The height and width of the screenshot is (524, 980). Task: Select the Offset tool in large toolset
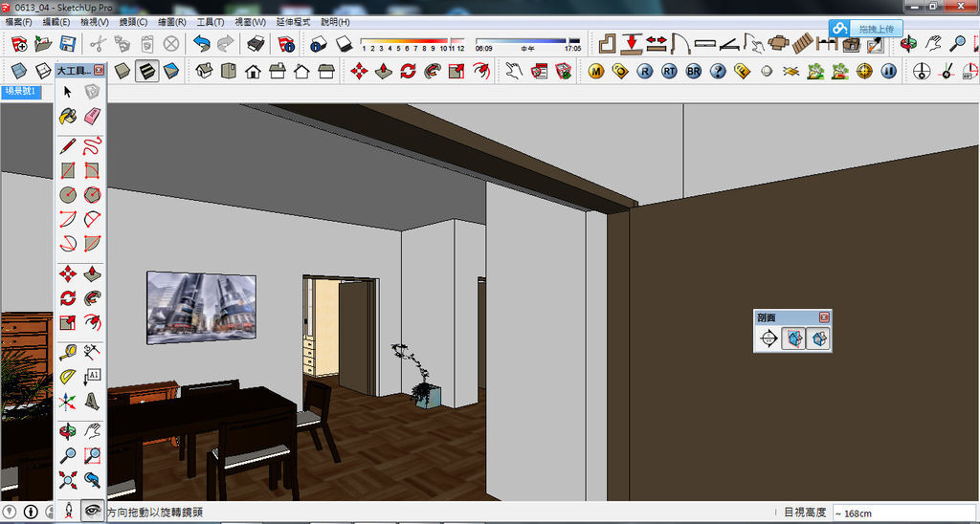(x=93, y=322)
